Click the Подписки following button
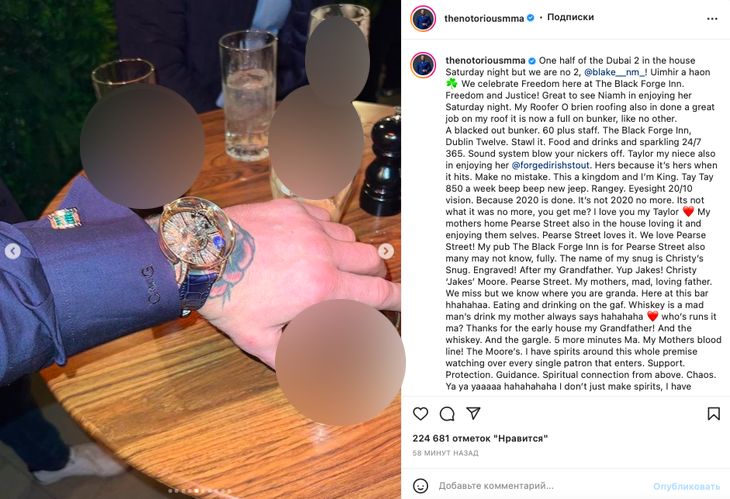The width and height of the screenshot is (730, 499). 570,17
